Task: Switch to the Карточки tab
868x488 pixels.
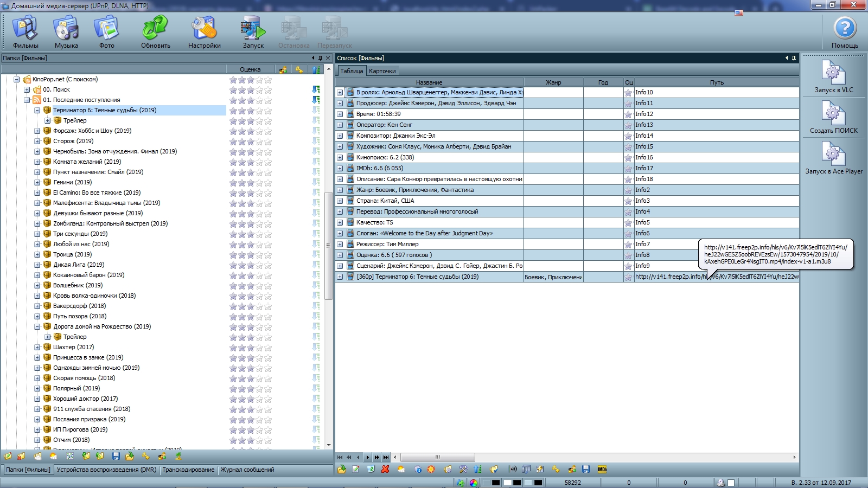Action: pyautogui.click(x=382, y=71)
